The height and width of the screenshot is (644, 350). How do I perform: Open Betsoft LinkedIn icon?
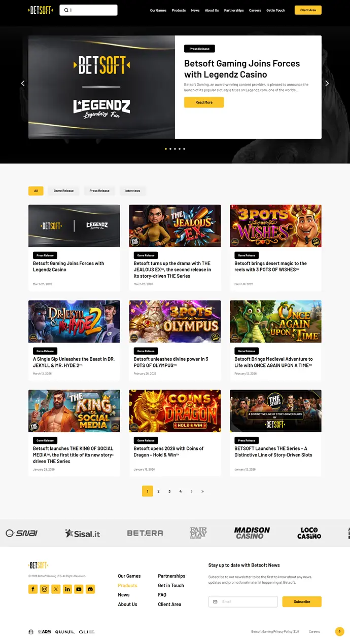click(67, 589)
